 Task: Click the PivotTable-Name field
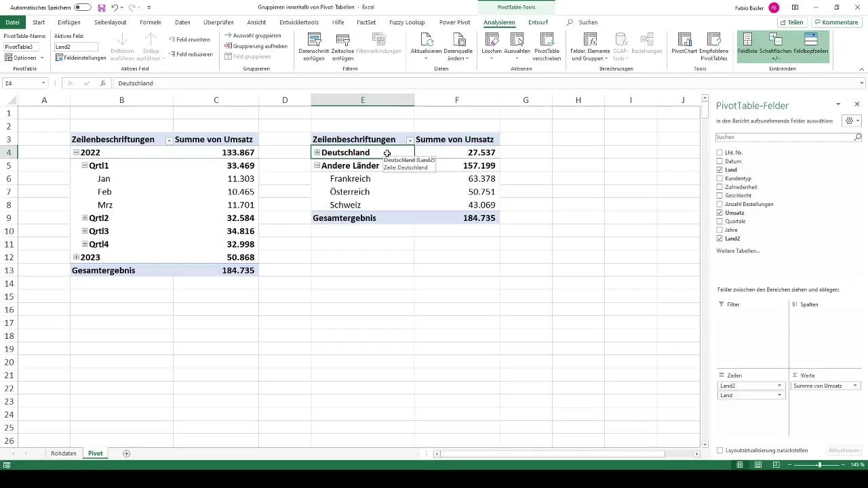pos(22,47)
